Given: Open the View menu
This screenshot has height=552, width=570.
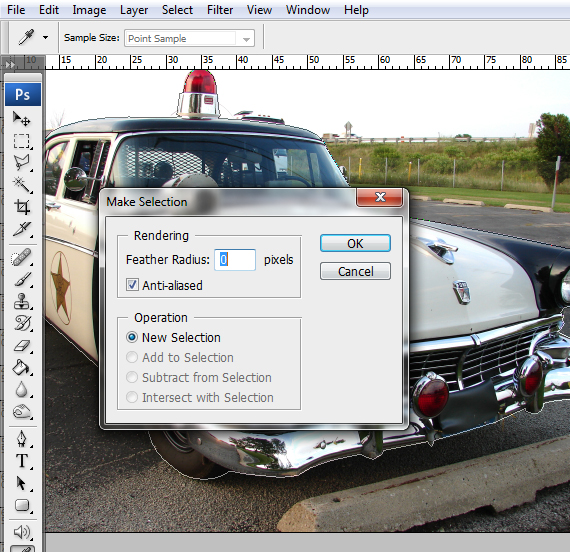Looking at the screenshot, I should click(259, 10).
